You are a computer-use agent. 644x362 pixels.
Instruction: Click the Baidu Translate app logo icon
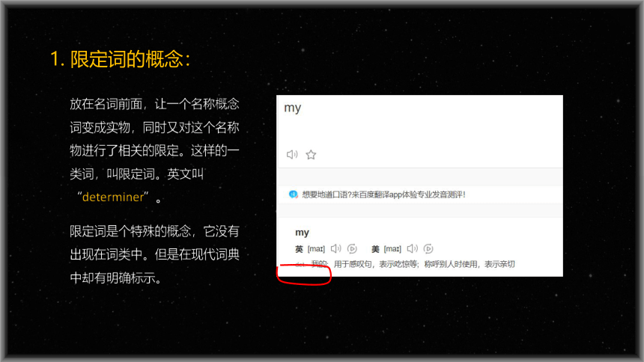tap(294, 194)
